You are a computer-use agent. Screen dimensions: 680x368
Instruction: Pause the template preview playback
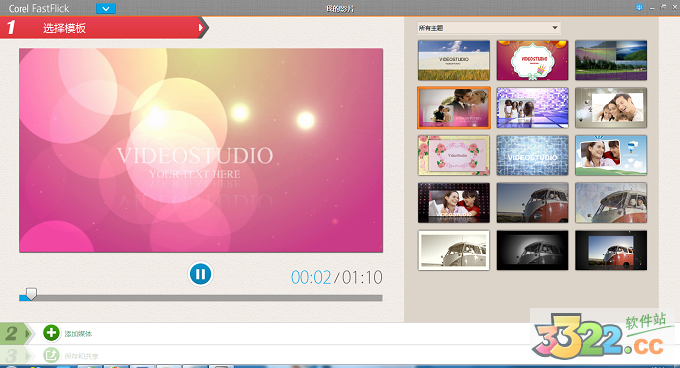(200, 274)
